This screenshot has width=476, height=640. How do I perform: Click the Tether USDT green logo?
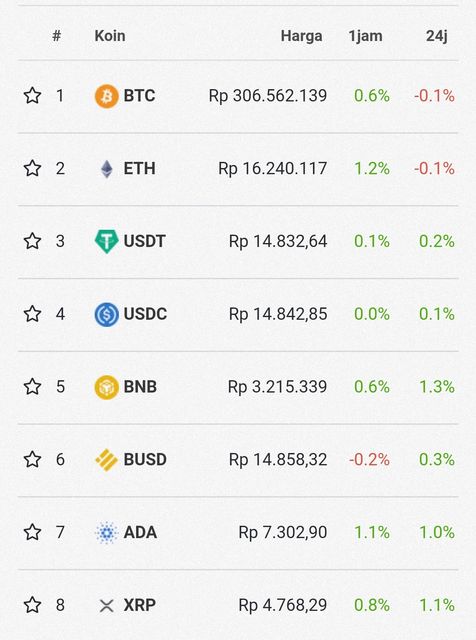pos(107,241)
